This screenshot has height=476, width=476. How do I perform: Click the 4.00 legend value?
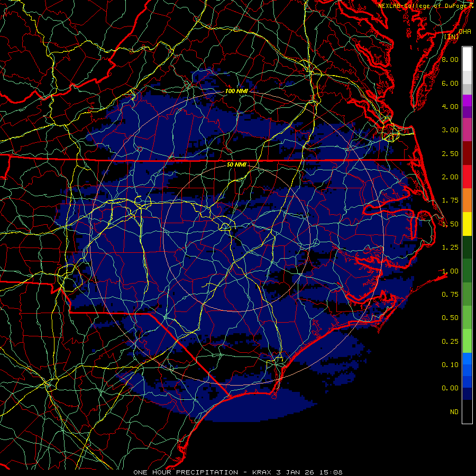coord(450,106)
